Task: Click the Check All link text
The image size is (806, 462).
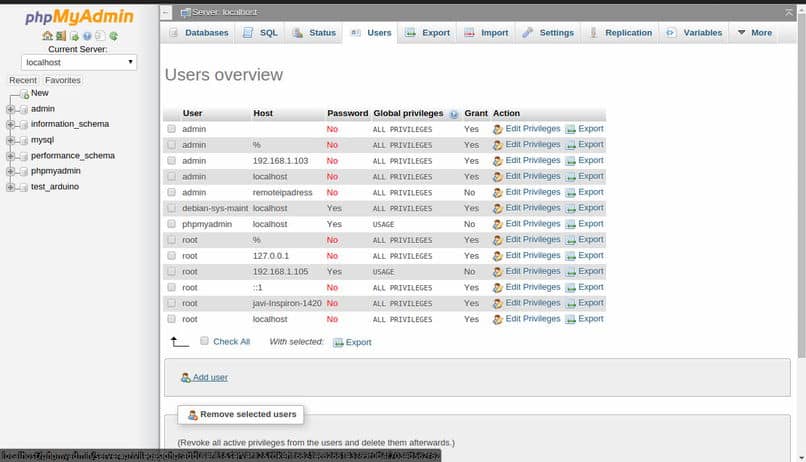Action: [231, 342]
